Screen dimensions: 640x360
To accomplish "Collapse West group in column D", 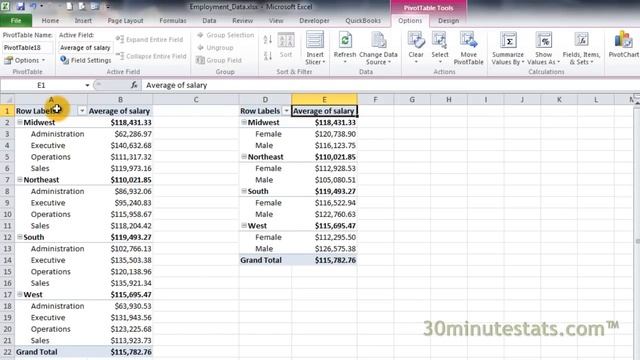I will pos(244,225).
